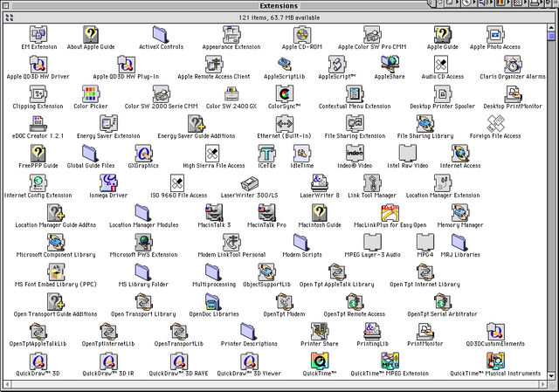This screenshot has width=559, height=392.
Task: Select the Claris Organizer Alarms icon
Action: (513, 64)
